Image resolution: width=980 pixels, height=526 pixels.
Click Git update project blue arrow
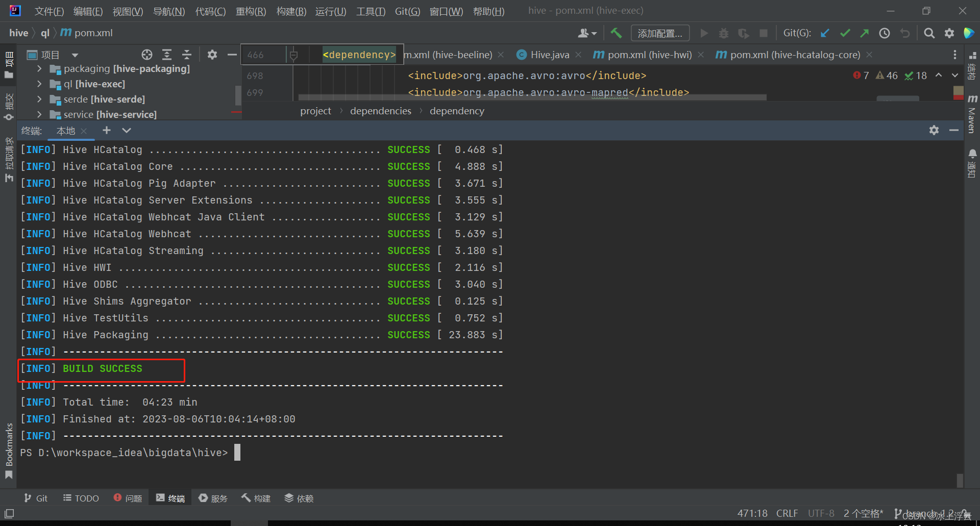(x=825, y=33)
